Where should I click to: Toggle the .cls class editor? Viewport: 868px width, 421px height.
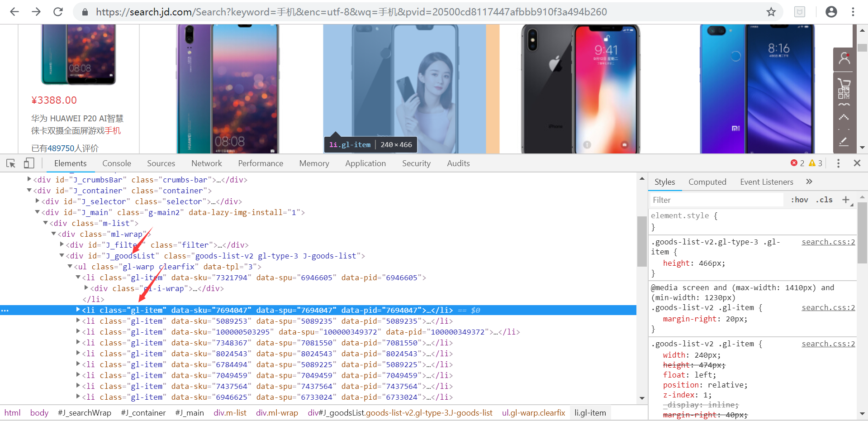coord(824,200)
